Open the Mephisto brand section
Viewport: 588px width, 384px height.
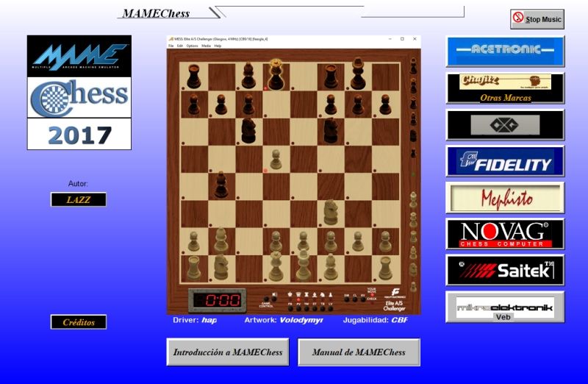[505, 198]
